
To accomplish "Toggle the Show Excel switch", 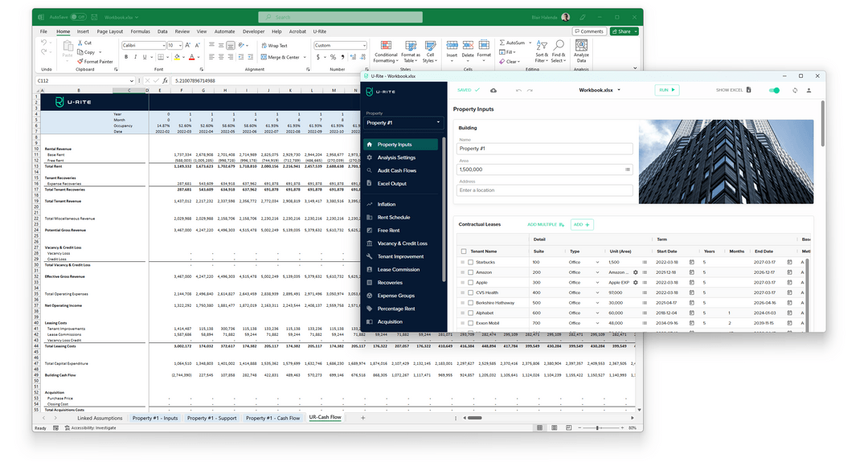I will coord(774,91).
